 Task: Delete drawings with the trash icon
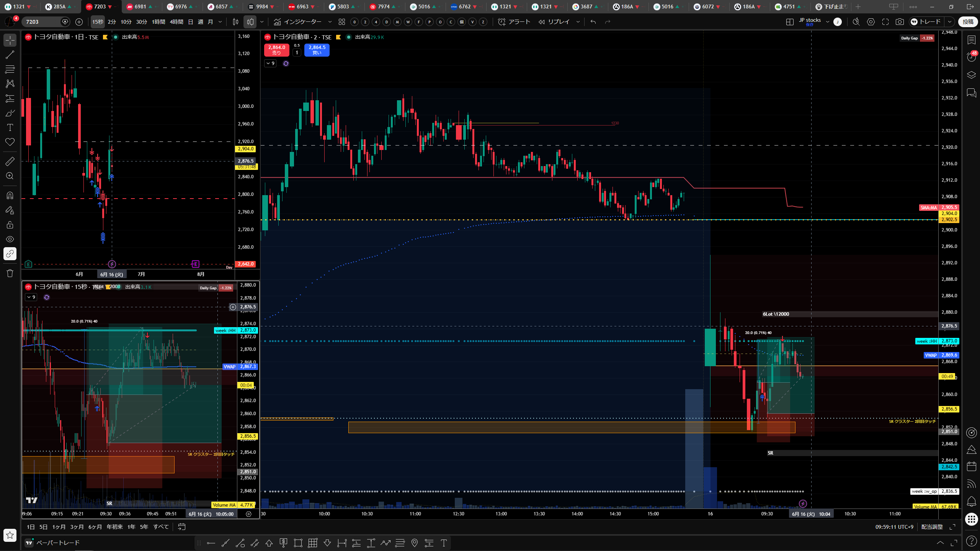tap(10, 273)
